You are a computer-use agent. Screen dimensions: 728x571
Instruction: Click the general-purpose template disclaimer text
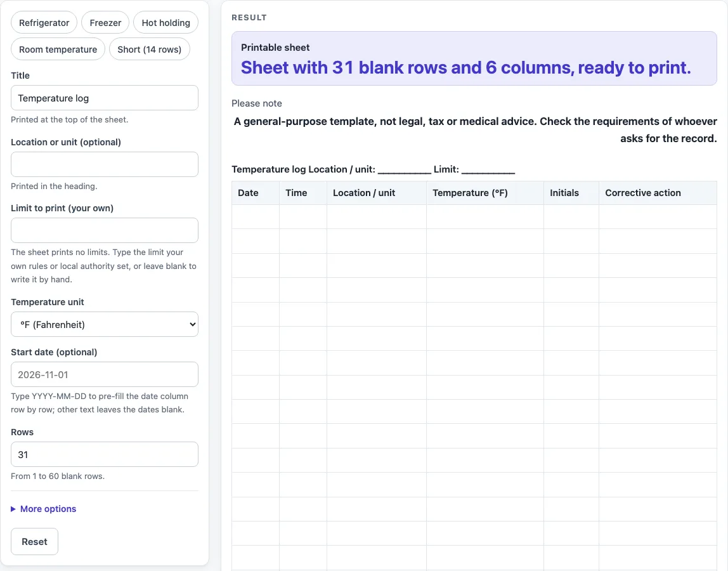475,130
